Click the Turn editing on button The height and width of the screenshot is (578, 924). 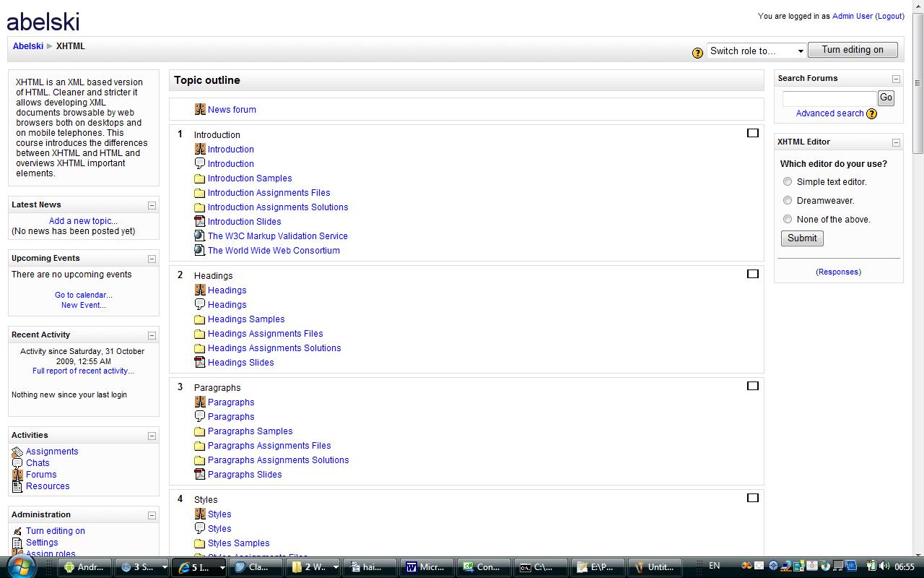click(853, 50)
